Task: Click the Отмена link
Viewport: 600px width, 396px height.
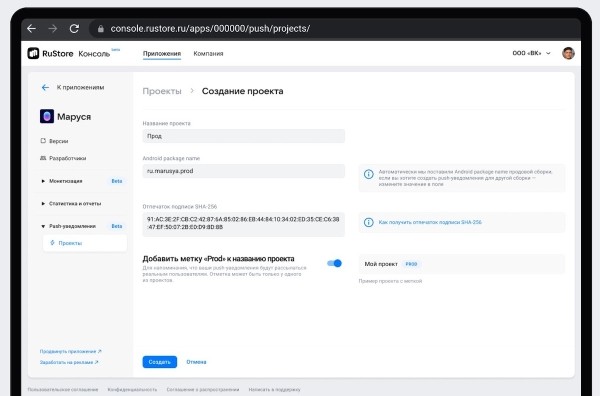Action: [x=196, y=362]
